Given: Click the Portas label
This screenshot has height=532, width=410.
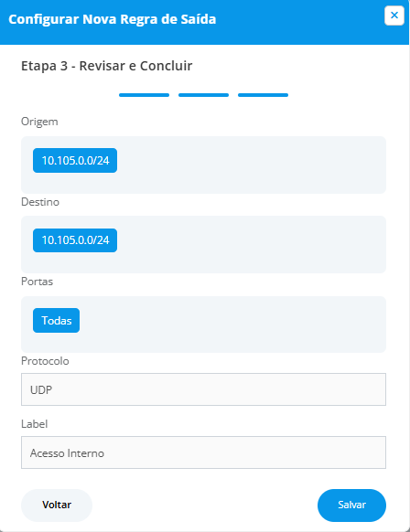Looking at the screenshot, I should (37, 282).
